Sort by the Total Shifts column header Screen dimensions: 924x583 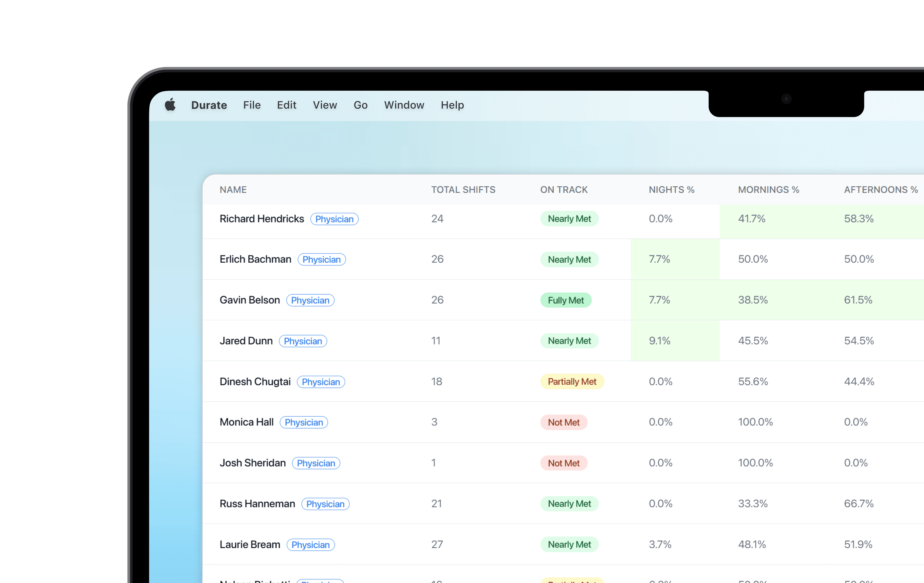pyautogui.click(x=463, y=190)
